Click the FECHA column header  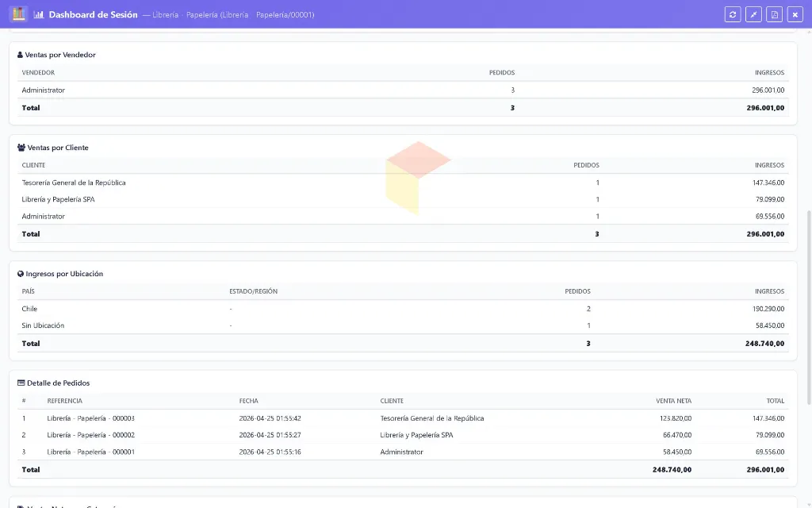(x=248, y=401)
